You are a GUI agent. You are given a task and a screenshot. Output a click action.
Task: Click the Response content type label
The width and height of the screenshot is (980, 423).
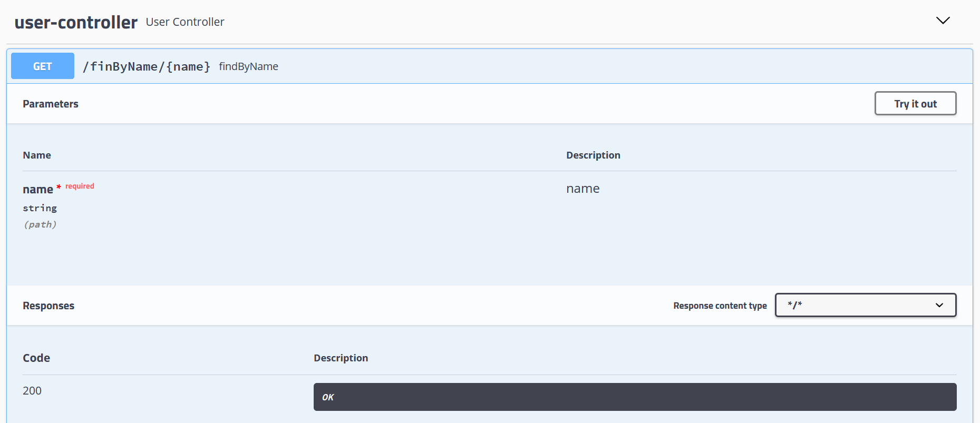[x=720, y=306]
